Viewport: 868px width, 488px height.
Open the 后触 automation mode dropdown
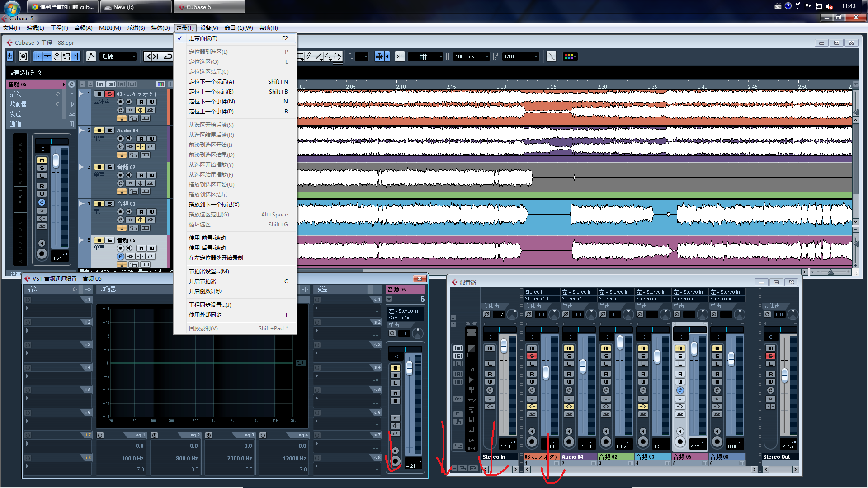click(118, 56)
